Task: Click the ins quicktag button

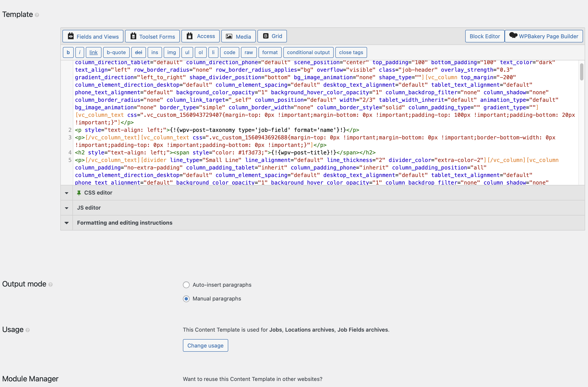Action: point(155,52)
